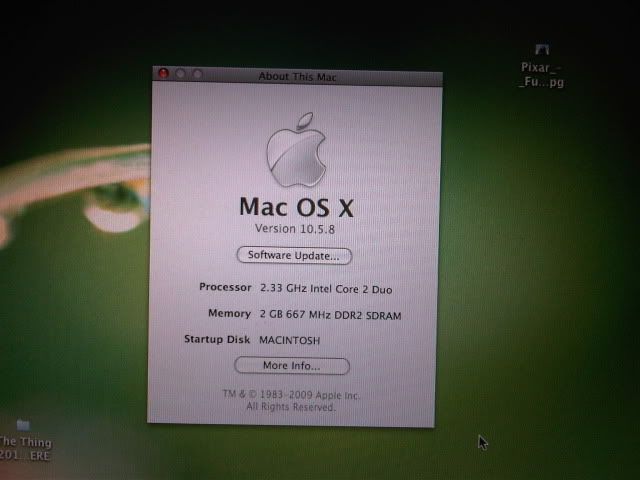Click the Startup Disk label
The height and width of the screenshot is (480, 640).
pos(217,339)
